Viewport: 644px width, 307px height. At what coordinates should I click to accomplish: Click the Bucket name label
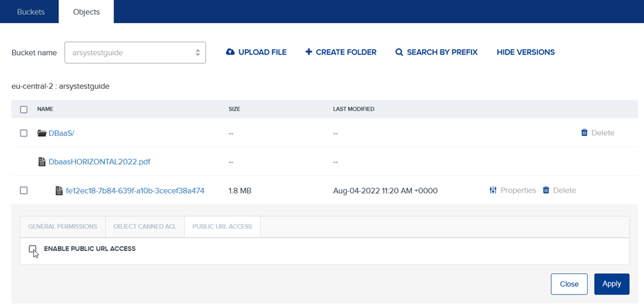pos(34,52)
